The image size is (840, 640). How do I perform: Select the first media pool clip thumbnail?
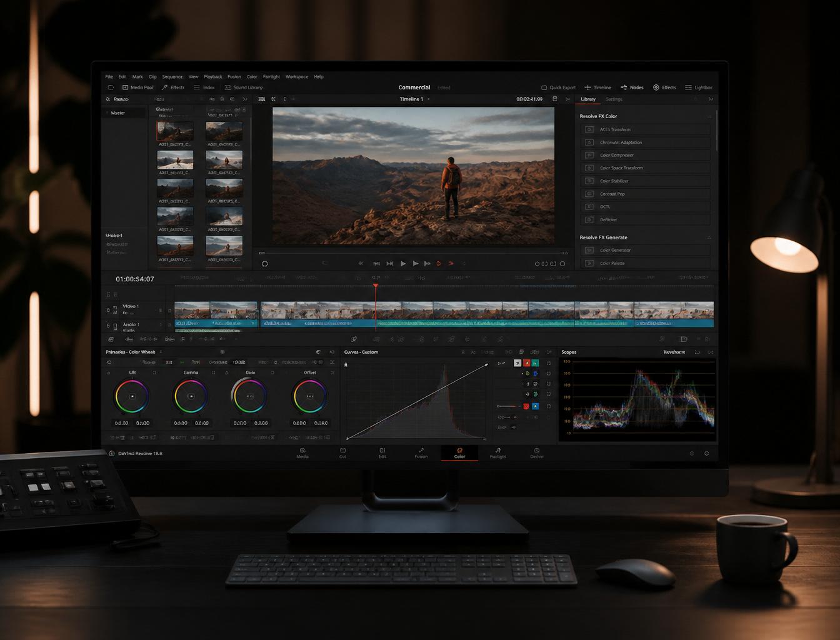175,131
